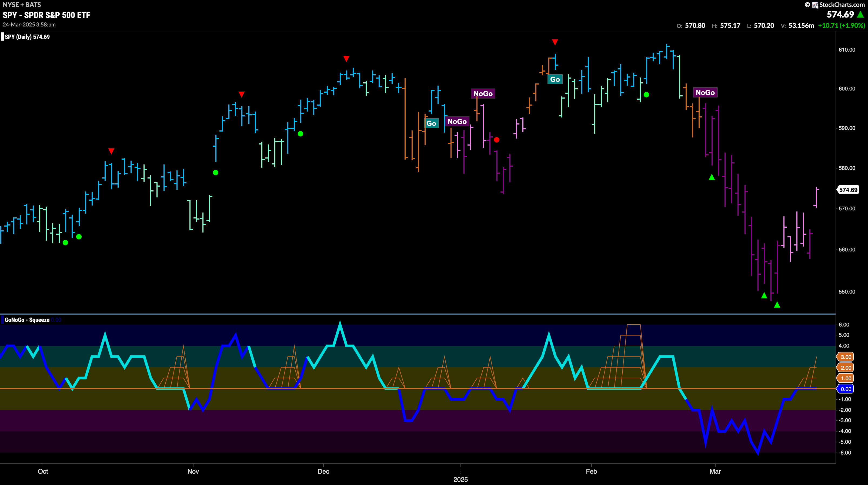Click the 580.00 price axis label
This screenshot has width=868, height=485.
[x=847, y=168]
